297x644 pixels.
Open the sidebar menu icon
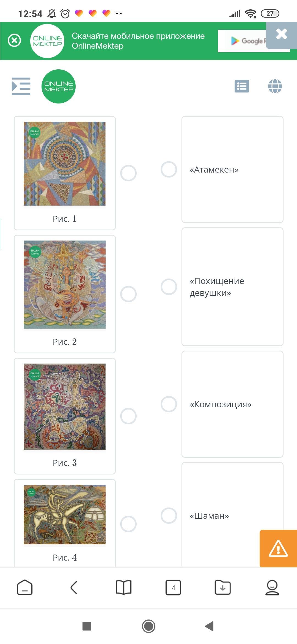pos(21,86)
